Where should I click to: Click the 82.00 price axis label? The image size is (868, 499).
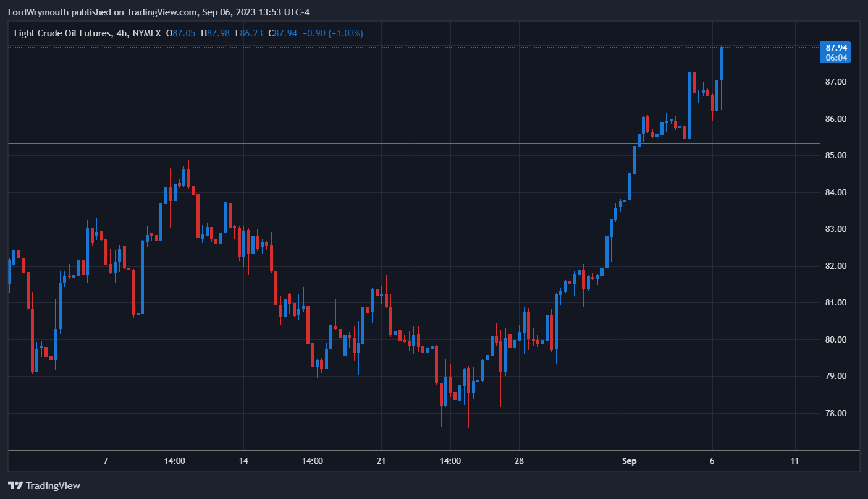[836, 266]
